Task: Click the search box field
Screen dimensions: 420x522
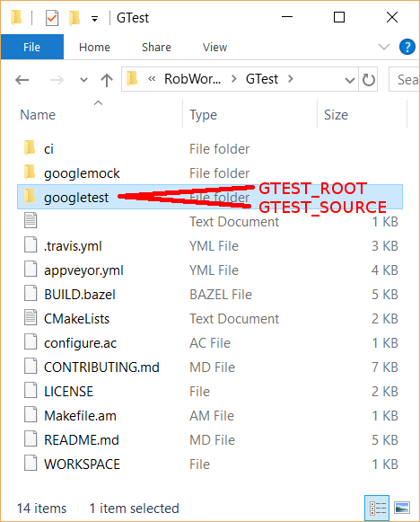Action: tap(404, 80)
